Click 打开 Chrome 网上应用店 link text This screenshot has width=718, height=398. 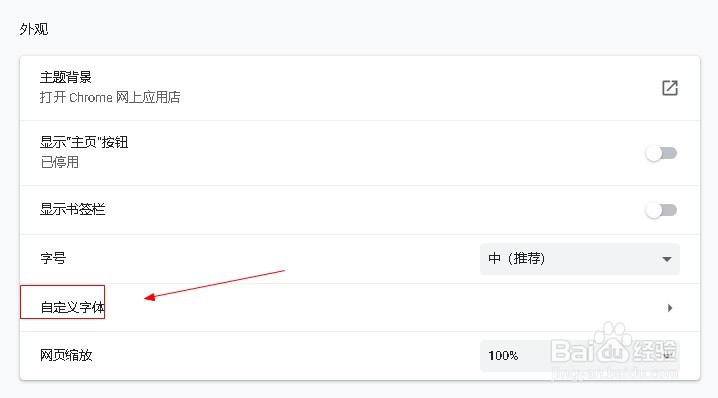(110, 97)
